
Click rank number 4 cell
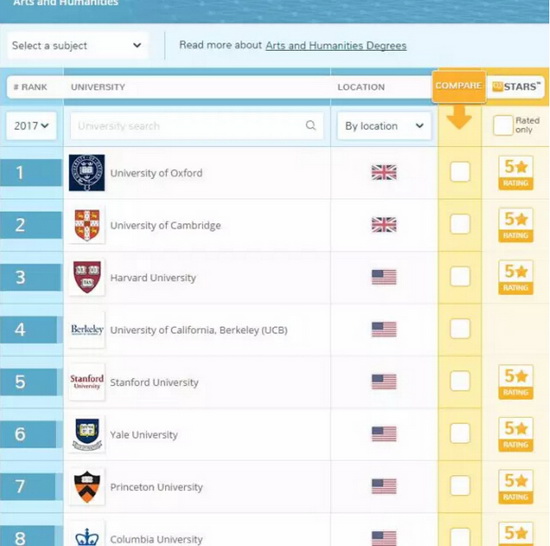point(29,330)
